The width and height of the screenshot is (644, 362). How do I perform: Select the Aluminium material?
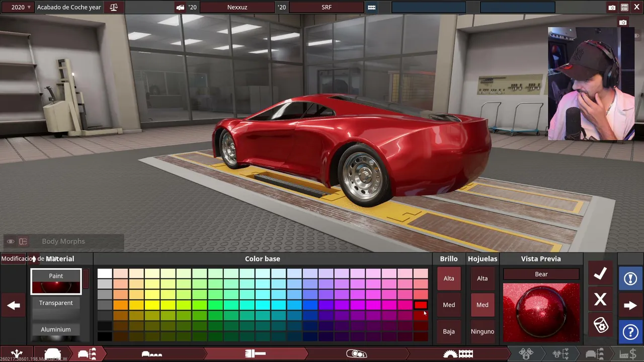point(56,332)
